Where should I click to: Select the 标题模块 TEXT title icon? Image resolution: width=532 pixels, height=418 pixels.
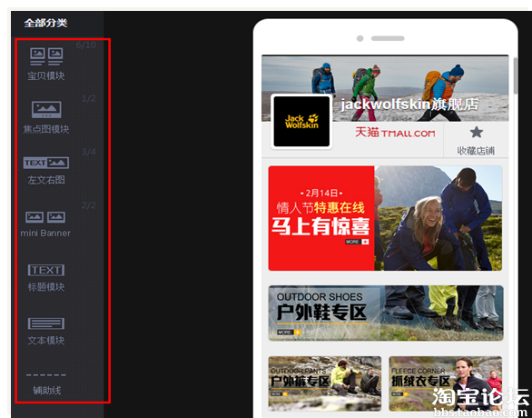pos(46,270)
